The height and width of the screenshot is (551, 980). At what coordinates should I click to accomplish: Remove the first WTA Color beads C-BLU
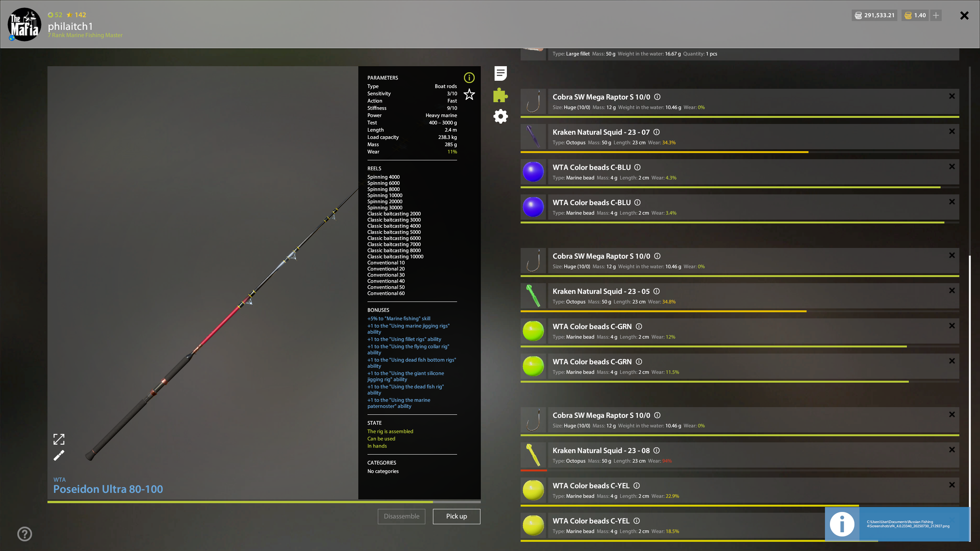click(952, 167)
